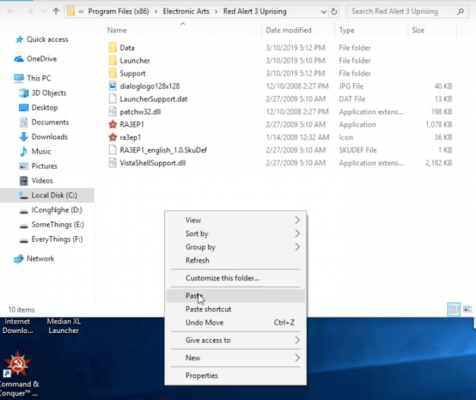Click the Up one level arrow
476x400 pixels.
point(56,12)
